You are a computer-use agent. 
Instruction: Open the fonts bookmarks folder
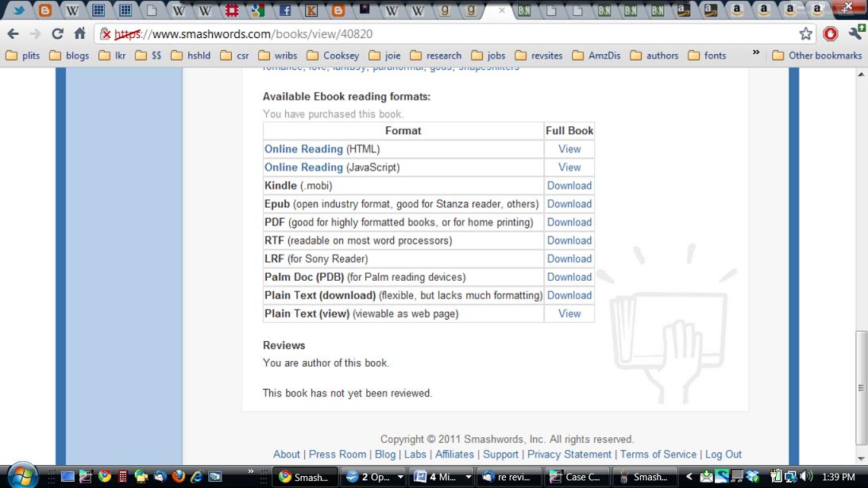pyautogui.click(x=707, y=56)
